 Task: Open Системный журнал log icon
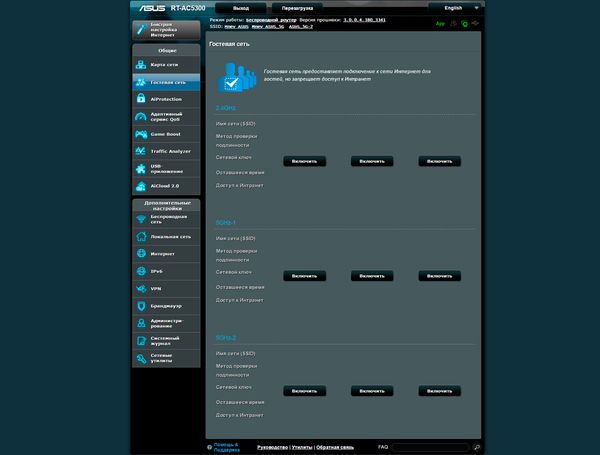coord(141,341)
